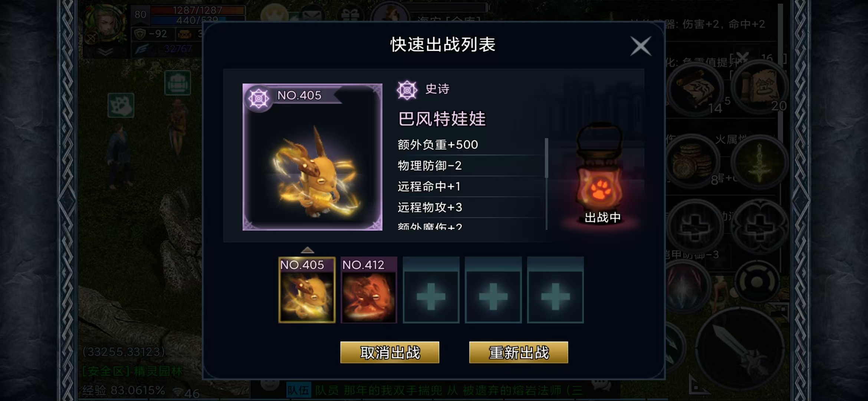
Task: Click the 重新出战 button
Action: (x=519, y=352)
